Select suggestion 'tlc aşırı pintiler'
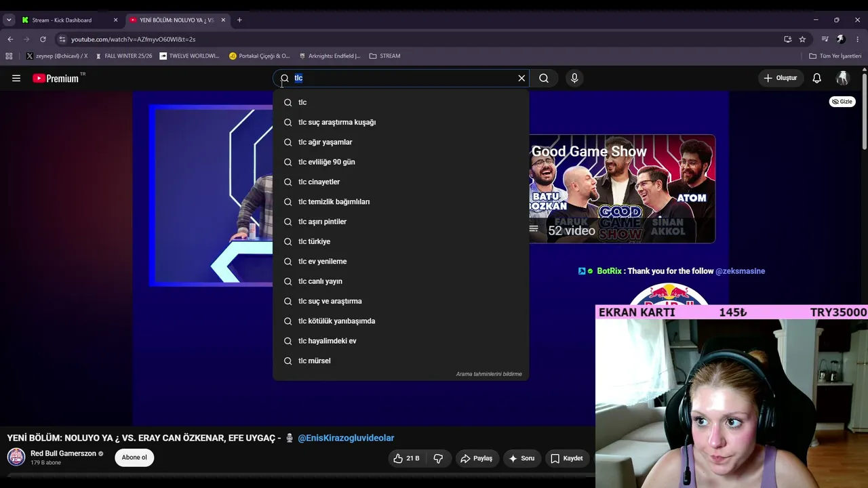 [x=401, y=222]
